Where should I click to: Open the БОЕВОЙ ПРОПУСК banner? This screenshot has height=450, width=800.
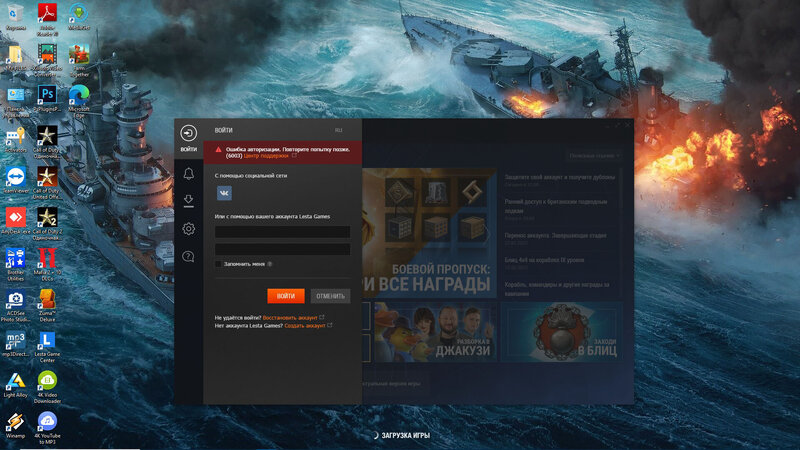pos(429,233)
